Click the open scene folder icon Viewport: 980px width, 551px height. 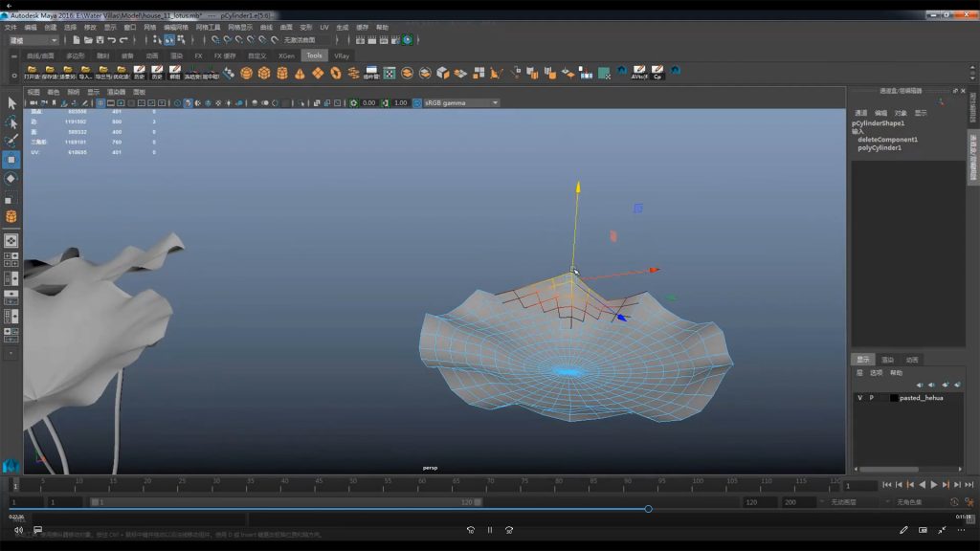point(88,40)
